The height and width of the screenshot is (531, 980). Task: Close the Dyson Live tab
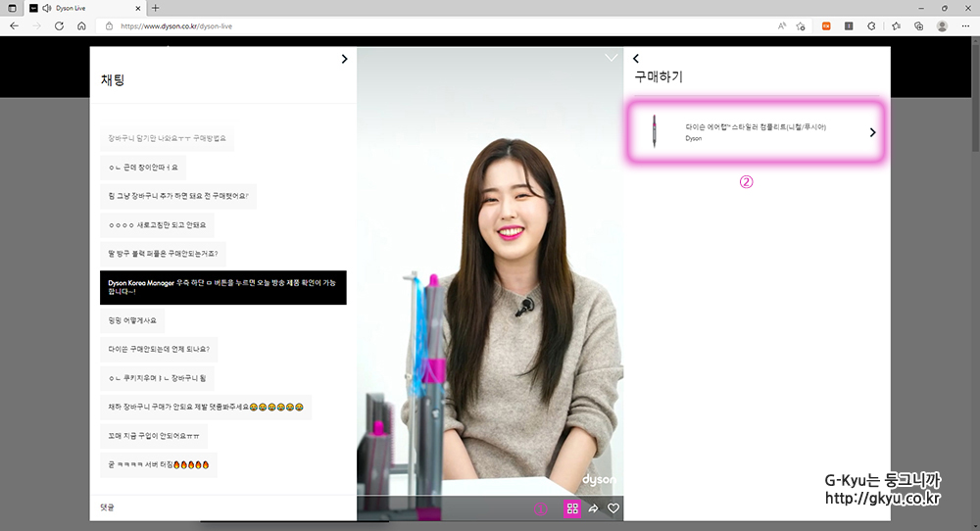(x=138, y=8)
